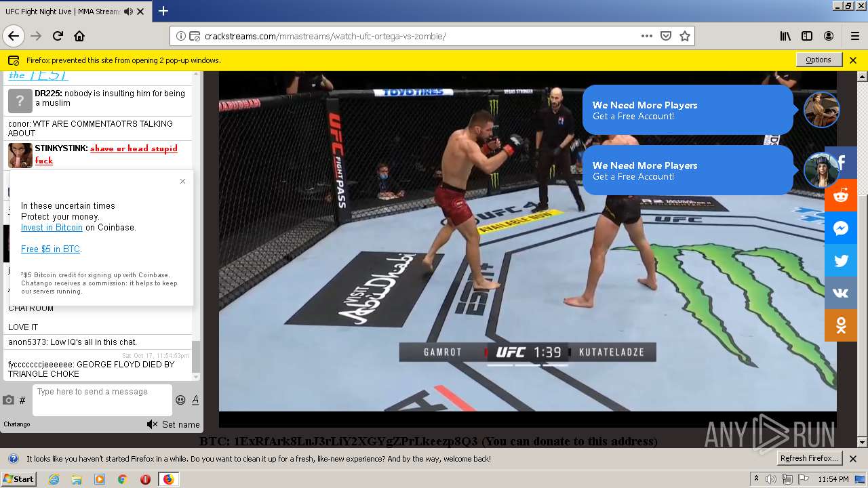The width and height of the screenshot is (868, 488).
Task: Go back using the browser Back arrow
Action: tap(14, 36)
